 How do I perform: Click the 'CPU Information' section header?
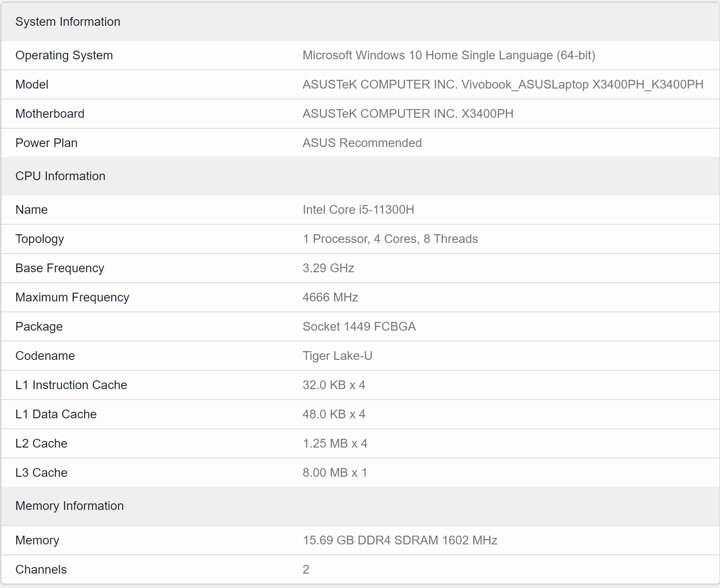coord(60,176)
